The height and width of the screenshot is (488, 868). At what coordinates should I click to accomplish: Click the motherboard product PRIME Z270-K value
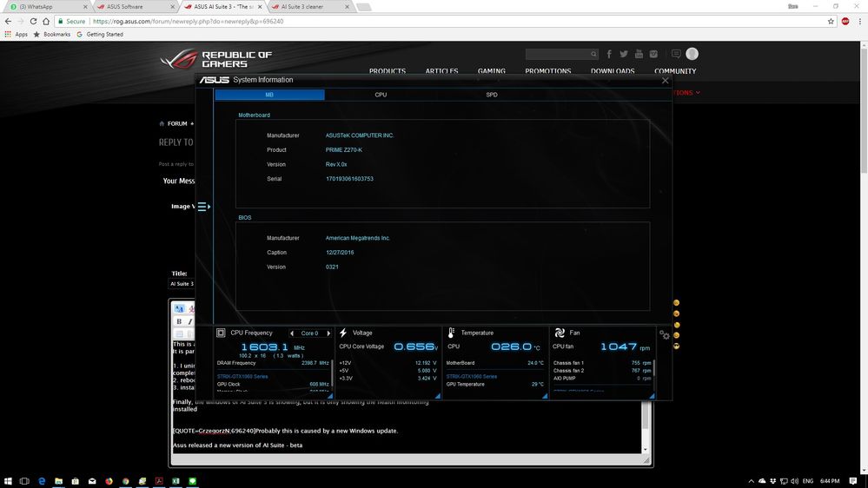tap(344, 150)
